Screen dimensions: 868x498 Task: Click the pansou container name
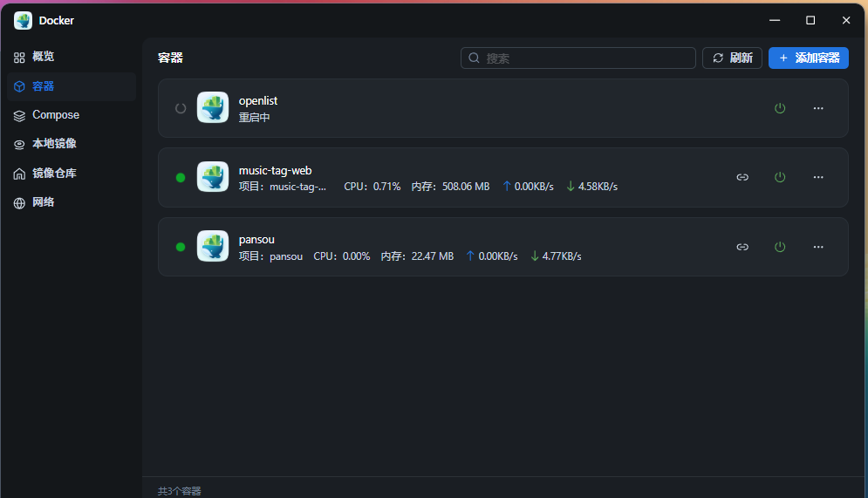click(x=256, y=240)
